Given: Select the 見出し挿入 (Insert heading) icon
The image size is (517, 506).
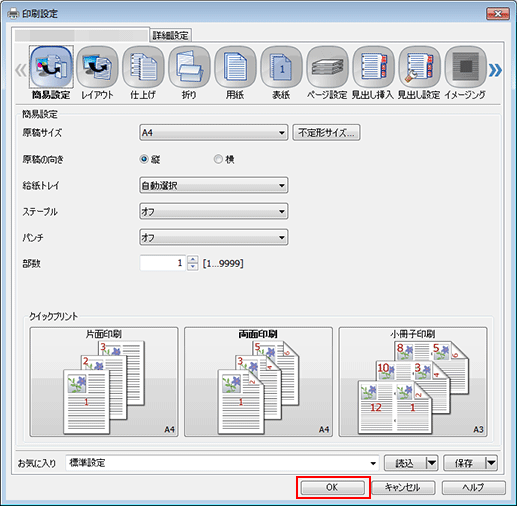Looking at the screenshot, I should 373,67.
